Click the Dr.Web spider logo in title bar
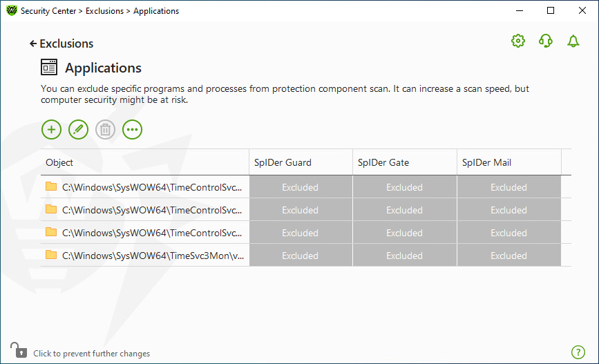599x364 pixels. 12,10
